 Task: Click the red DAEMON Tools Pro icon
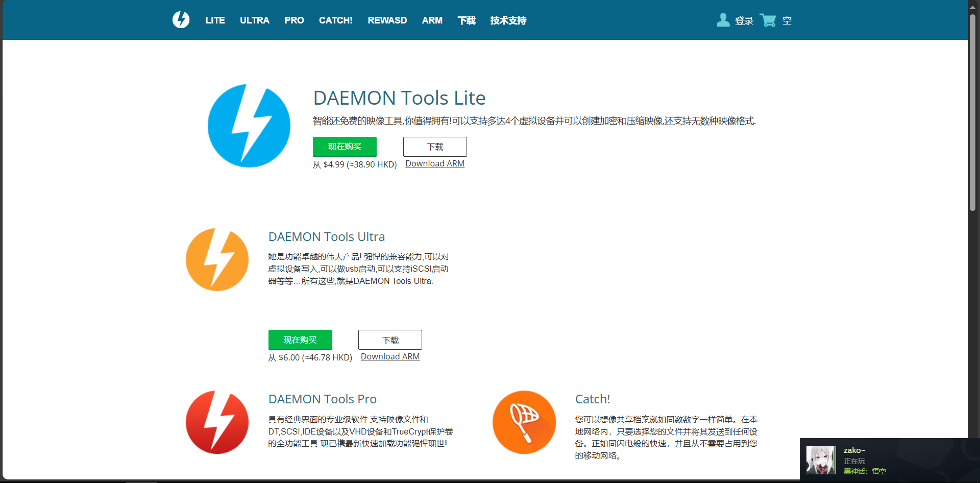(x=217, y=422)
